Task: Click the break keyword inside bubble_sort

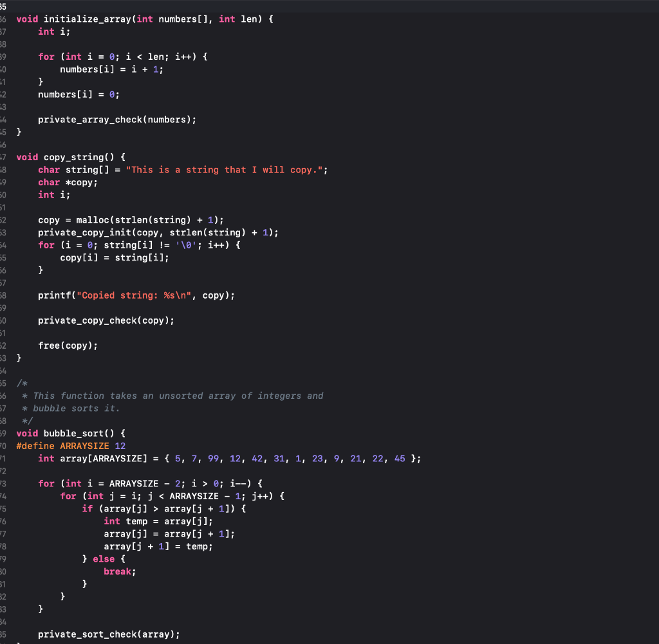Action: tap(118, 571)
